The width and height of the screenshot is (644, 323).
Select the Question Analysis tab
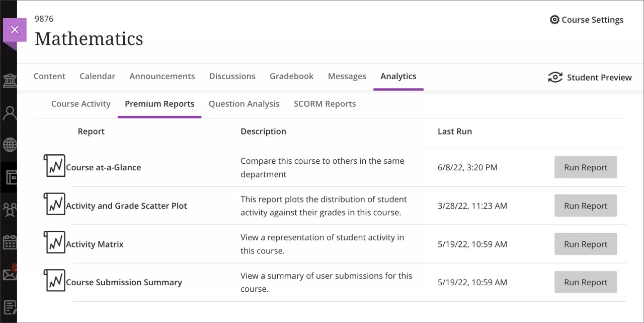tap(244, 104)
